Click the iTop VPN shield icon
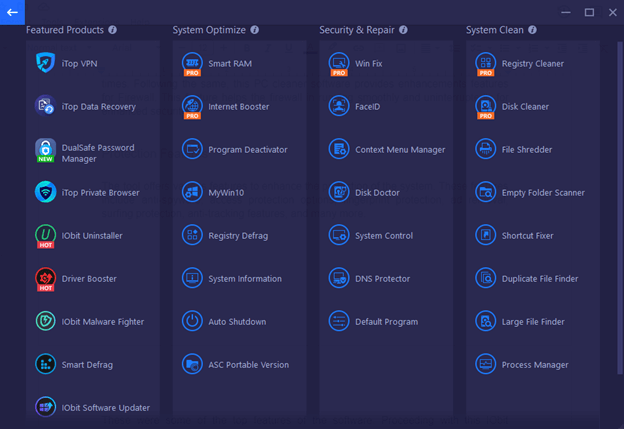Viewport: 624px width, 429px height. pos(45,63)
